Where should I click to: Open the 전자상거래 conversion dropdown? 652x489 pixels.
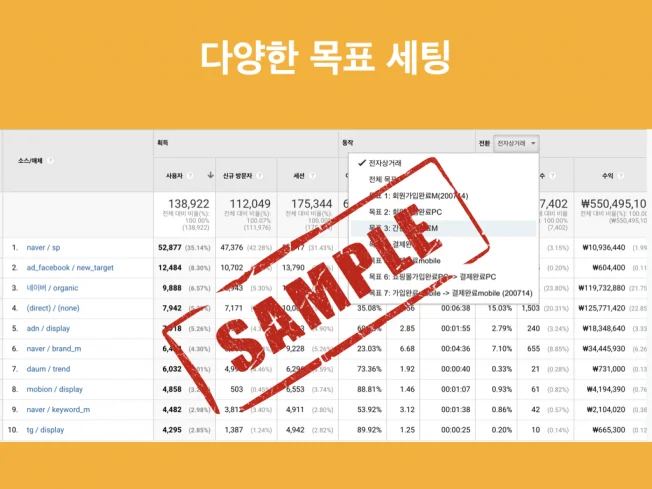coord(516,143)
